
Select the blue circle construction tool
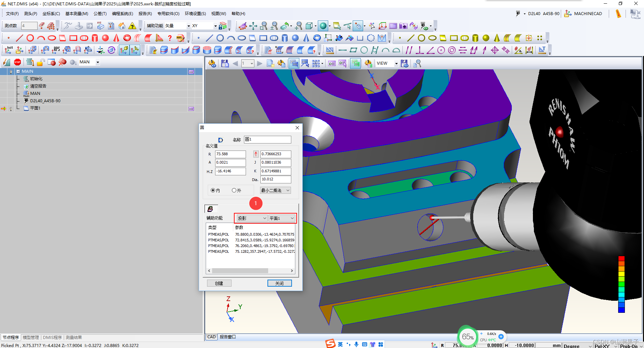click(x=220, y=38)
